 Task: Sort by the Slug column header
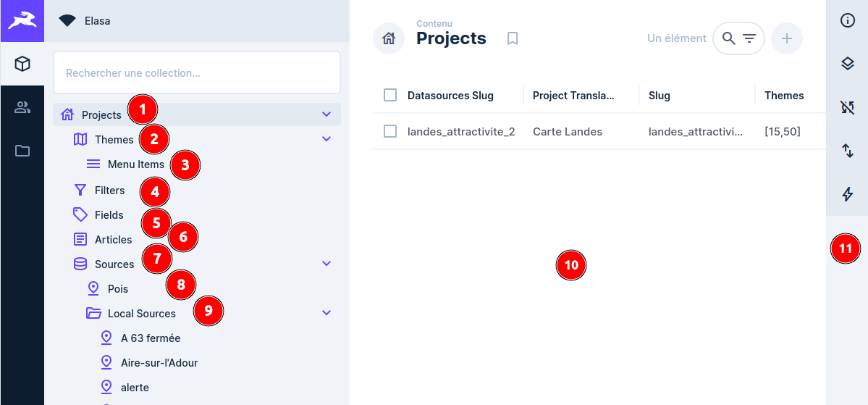[660, 96]
